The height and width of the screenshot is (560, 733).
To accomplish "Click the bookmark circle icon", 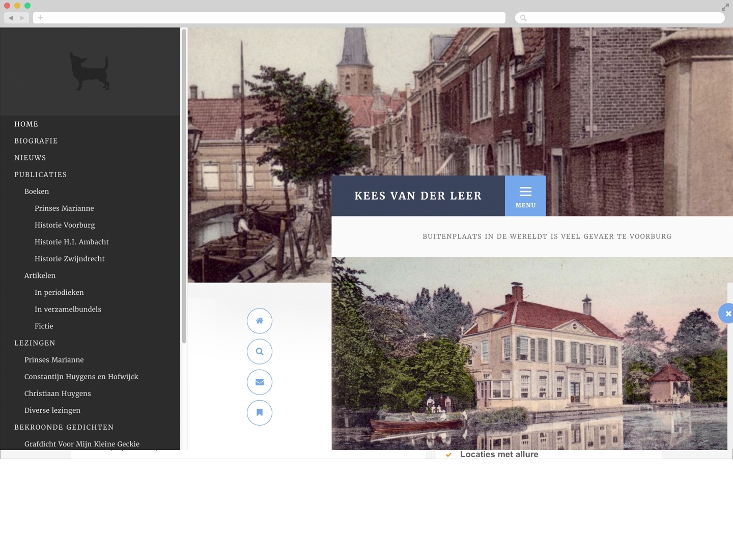I will coord(260,413).
